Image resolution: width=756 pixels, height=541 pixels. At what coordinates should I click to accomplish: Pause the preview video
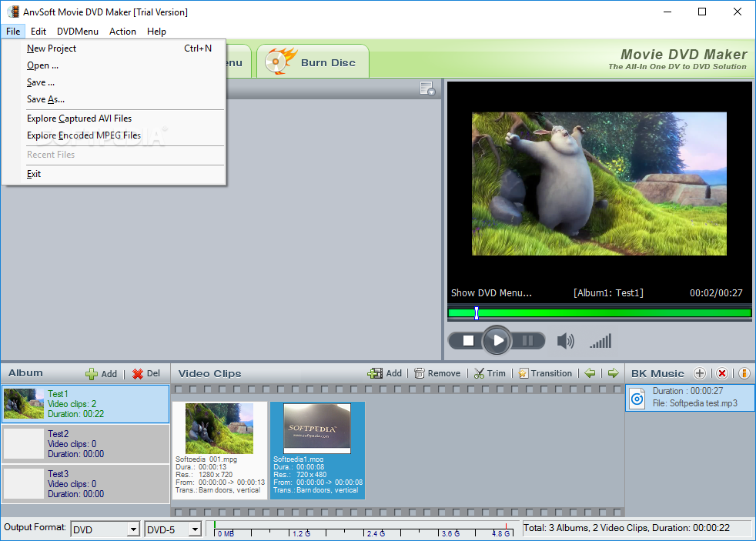[527, 341]
